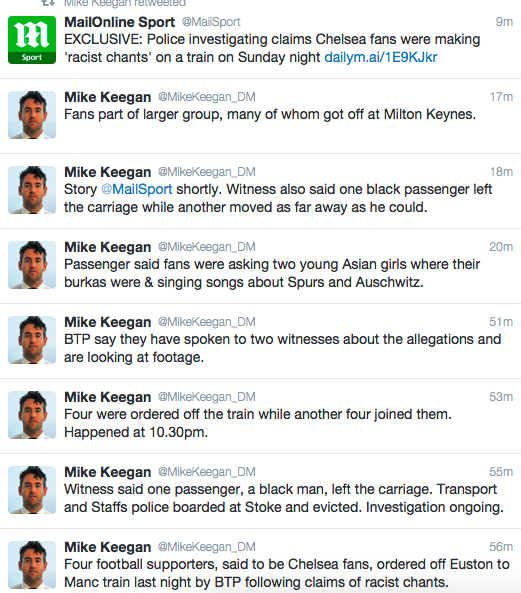Open the 9m timestamp of MailOnline tweet
Screen dimensions: 521x593
click(x=504, y=22)
